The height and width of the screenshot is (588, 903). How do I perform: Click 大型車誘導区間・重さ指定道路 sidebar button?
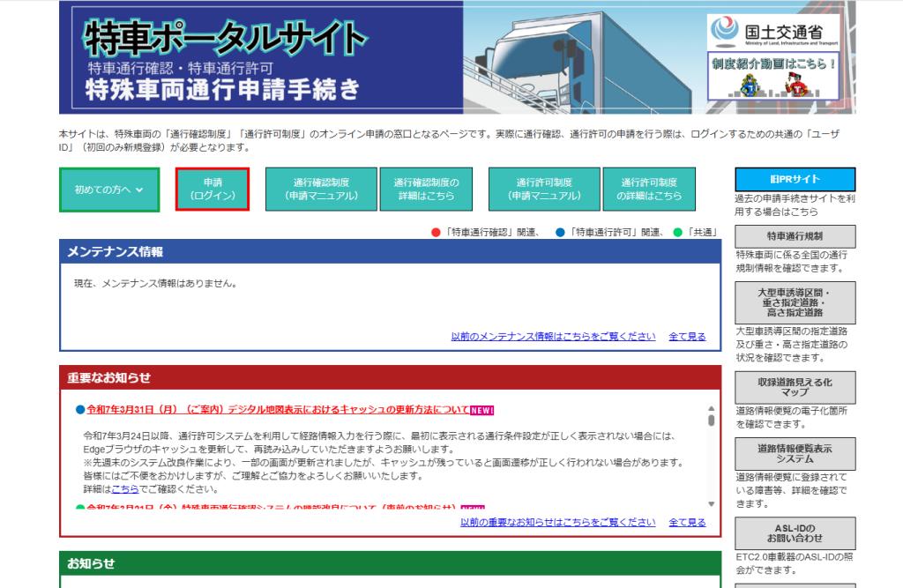[x=795, y=302]
